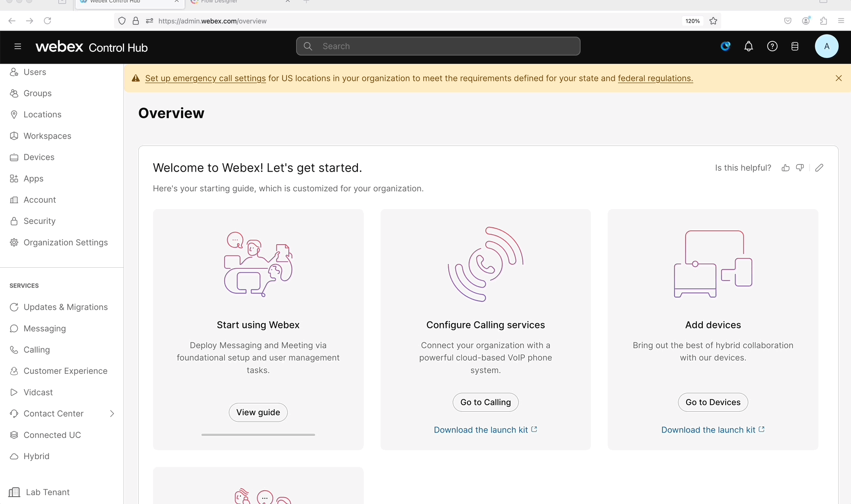This screenshot has width=851, height=504.
Task: Click the thumbs down feedback icon
Action: point(800,168)
